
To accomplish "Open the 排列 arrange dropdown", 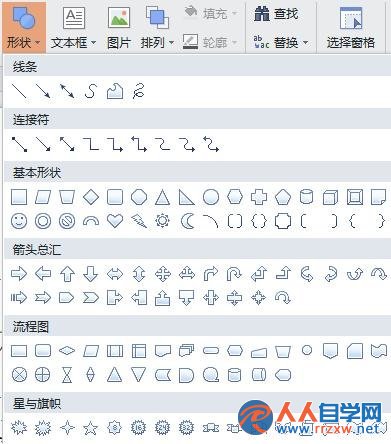I will click(157, 28).
